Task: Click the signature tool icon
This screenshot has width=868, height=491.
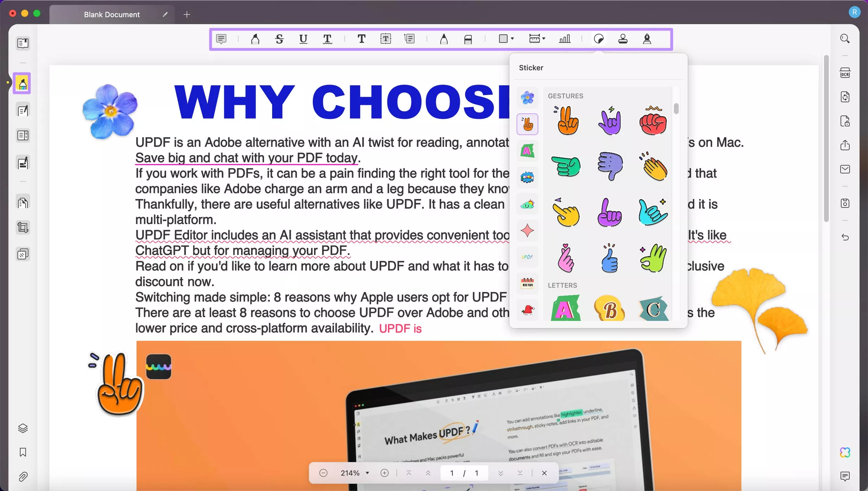Action: pos(647,39)
